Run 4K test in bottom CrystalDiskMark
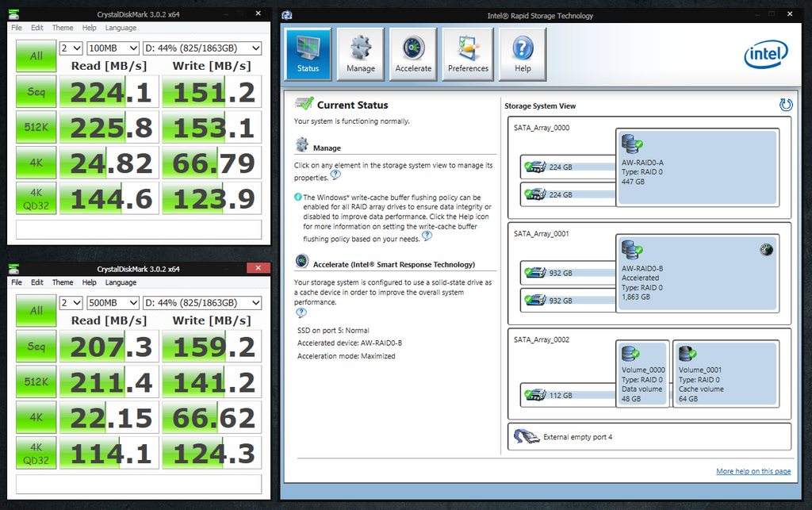The width and height of the screenshot is (812, 510). pos(36,417)
